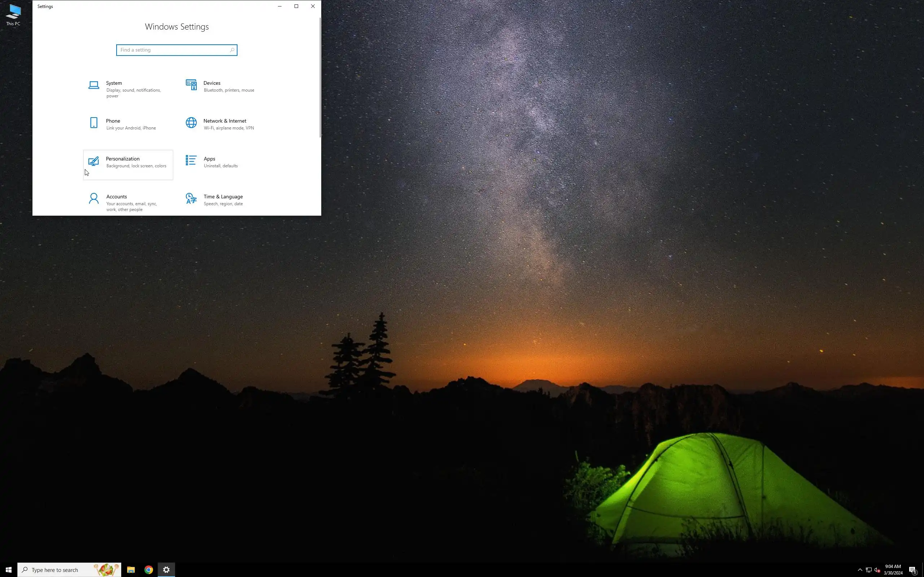Click the Settings gear taskbar button

click(x=166, y=570)
